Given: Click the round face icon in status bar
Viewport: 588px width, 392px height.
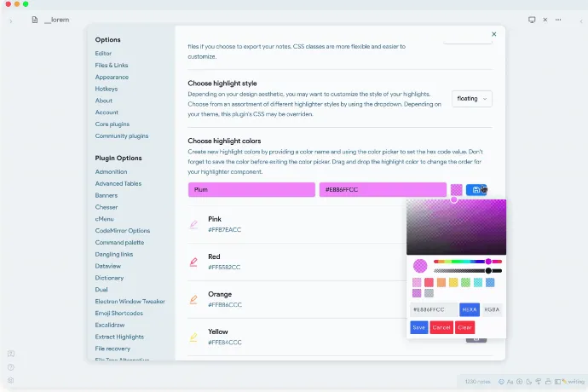Looking at the screenshot, I should click(501, 382).
